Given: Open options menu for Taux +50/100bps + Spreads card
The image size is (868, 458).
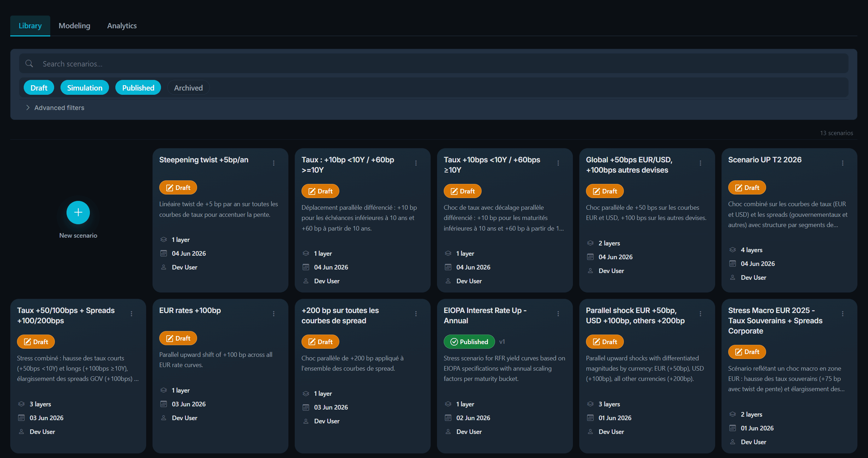Looking at the screenshot, I should [x=131, y=314].
